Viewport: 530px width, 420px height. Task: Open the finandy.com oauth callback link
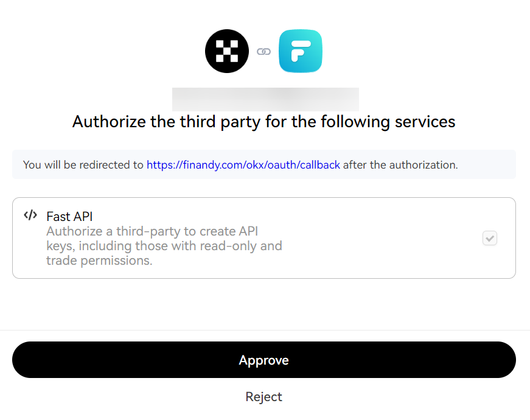[x=243, y=164]
